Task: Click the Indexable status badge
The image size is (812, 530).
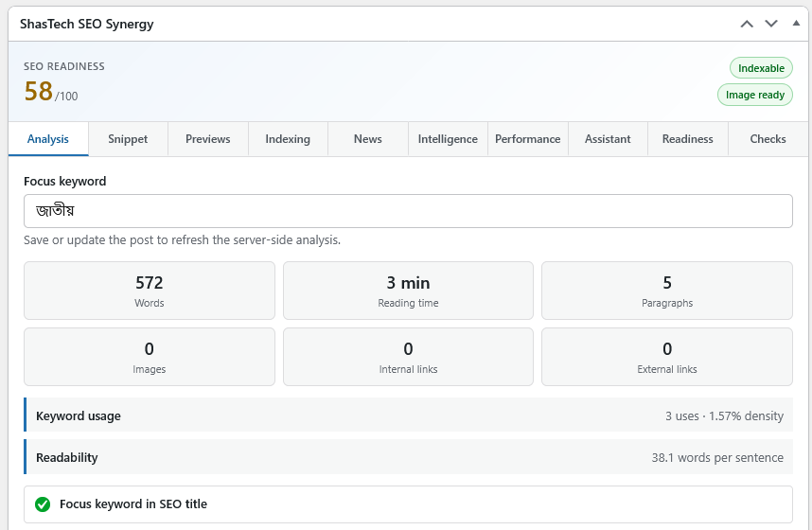Action: coord(761,68)
